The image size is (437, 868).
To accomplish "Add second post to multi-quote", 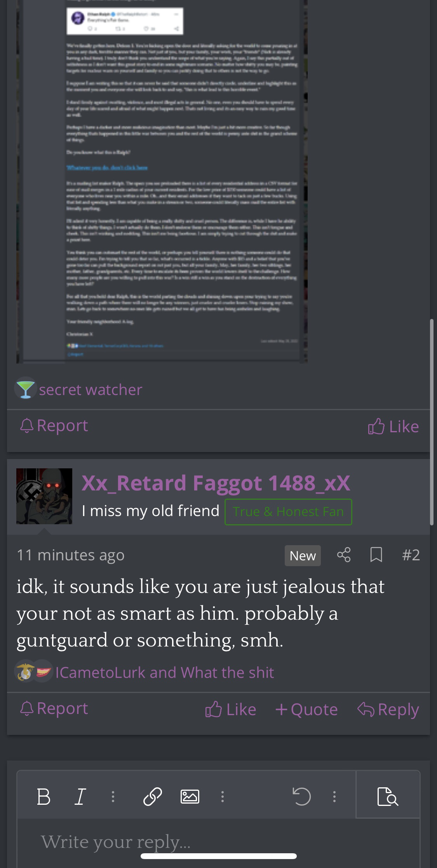I will [306, 709].
